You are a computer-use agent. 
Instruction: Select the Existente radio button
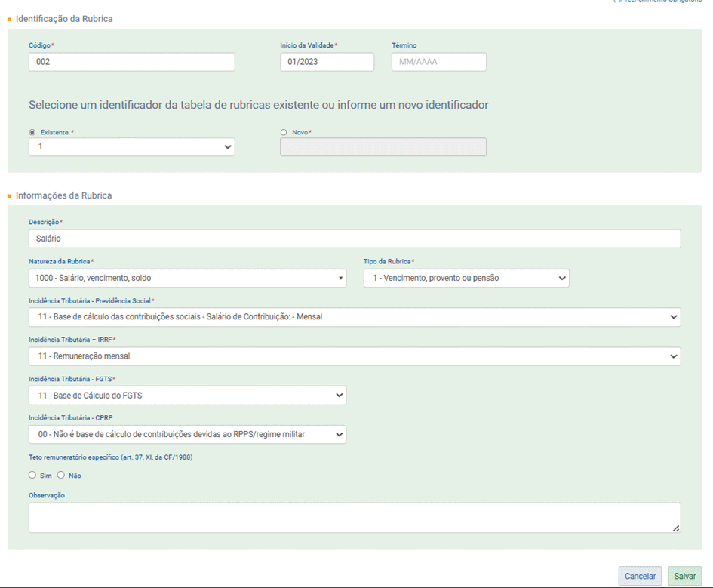pos(32,133)
